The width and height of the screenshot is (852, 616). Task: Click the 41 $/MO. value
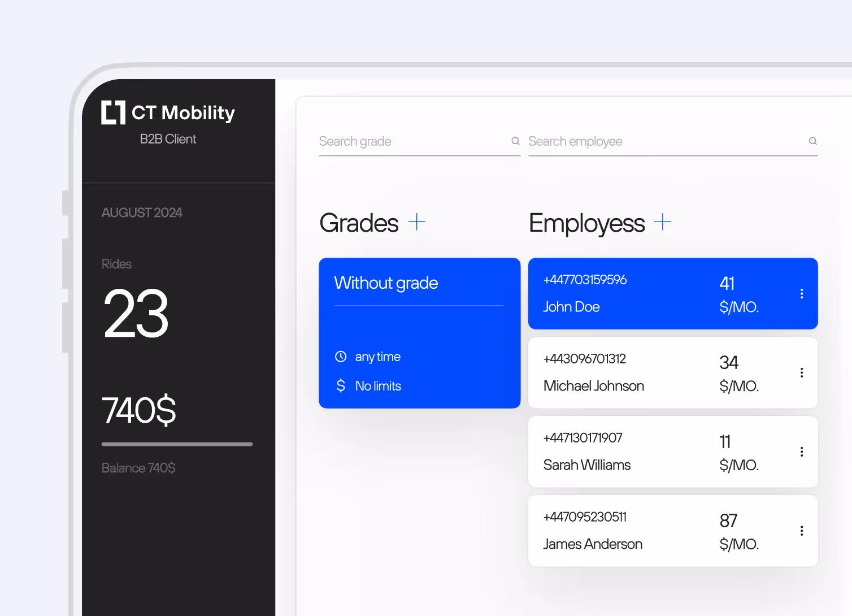(739, 294)
